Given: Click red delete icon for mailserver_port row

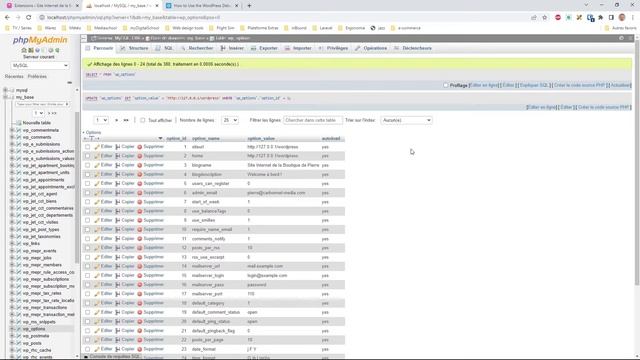Looking at the screenshot, I should (140, 294).
